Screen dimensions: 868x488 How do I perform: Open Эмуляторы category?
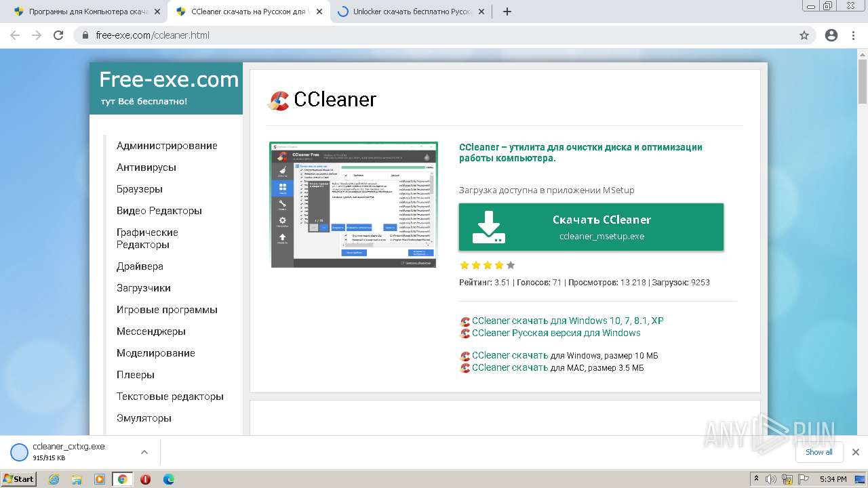pyautogui.click(x=144, y=418)
